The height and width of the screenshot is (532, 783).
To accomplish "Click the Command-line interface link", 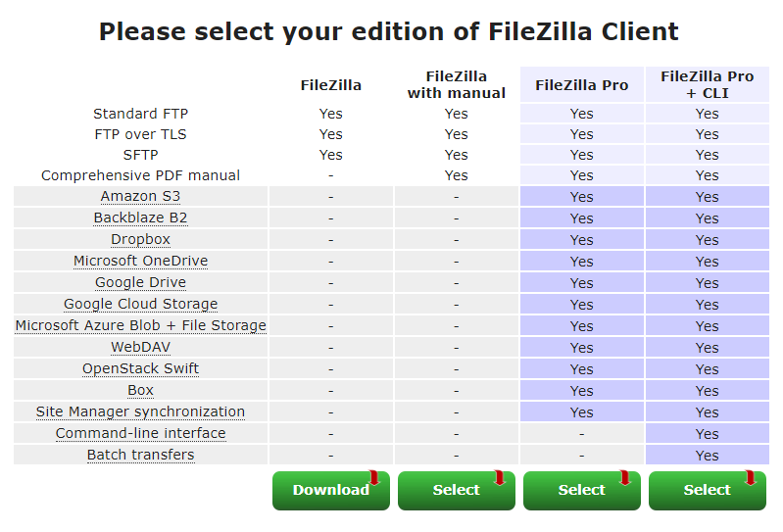I will point(140,433).
